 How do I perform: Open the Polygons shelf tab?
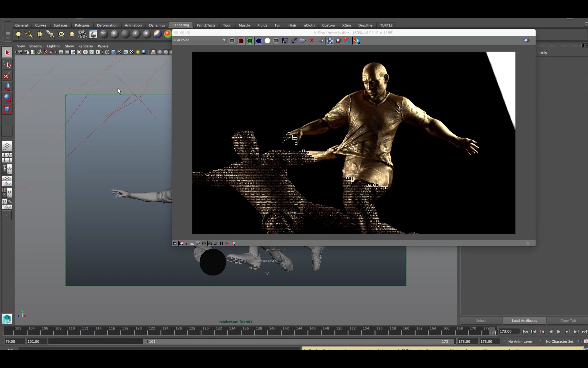[x=82, y=25]
